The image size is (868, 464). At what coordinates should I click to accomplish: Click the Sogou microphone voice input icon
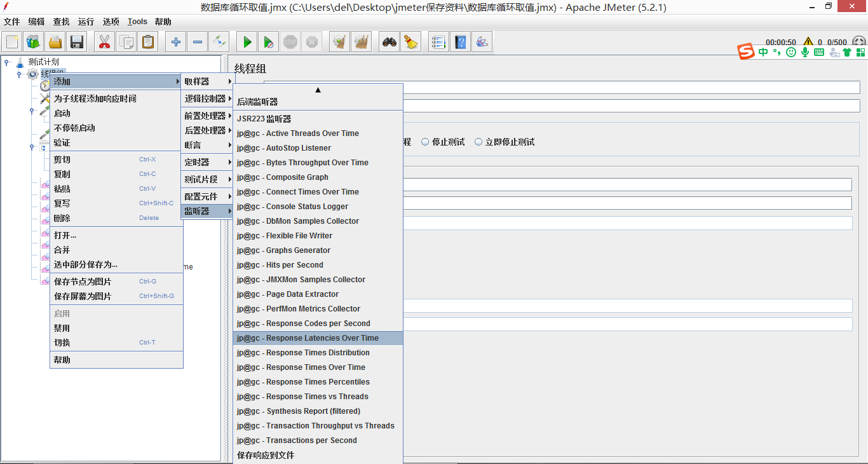[x=805, y=52]
